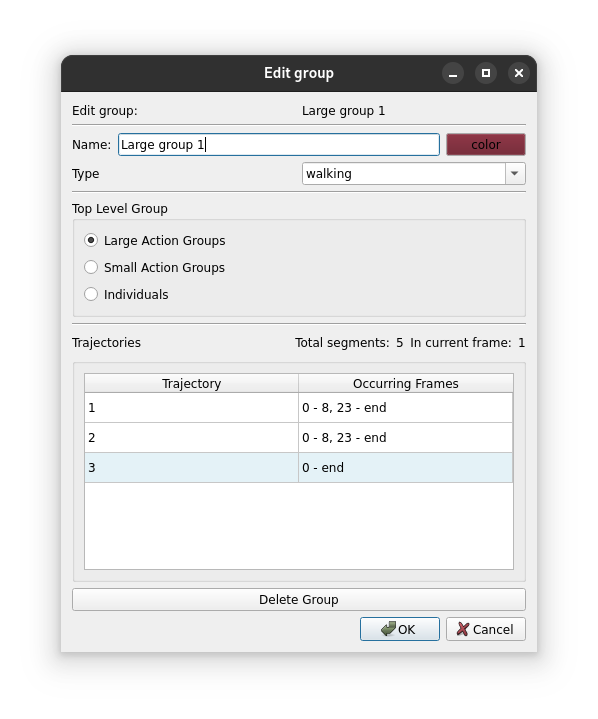The width and height of the screenshot is (598, 719).
Task: Click the Trajectory column header
Action: [x=191, y=383]
